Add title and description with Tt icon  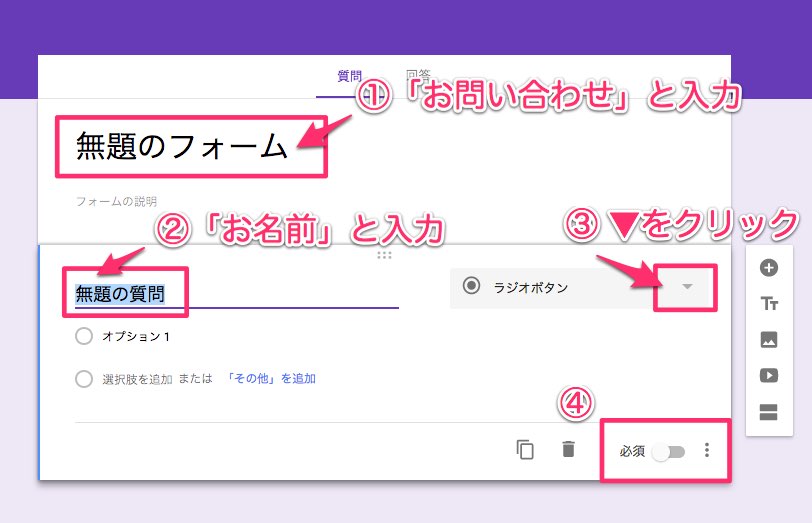click(x=768, y=303)
